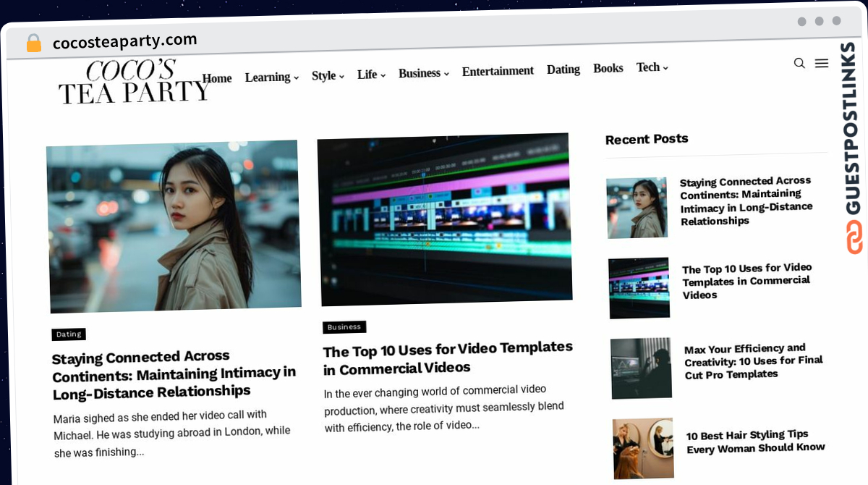
Task: Click the excerpt starting 'Maria sighed as she ended'
Action: [x=171, y=434]
